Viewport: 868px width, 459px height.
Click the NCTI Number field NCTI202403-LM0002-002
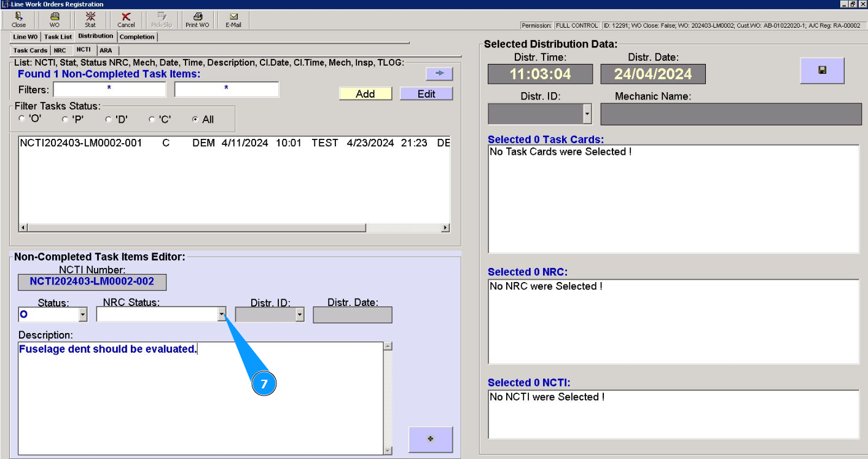click(x=92, y=282)
